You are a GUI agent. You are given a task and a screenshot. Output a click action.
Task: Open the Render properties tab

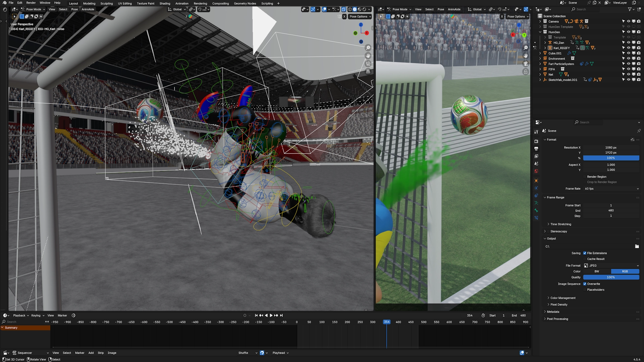(536, 141)
